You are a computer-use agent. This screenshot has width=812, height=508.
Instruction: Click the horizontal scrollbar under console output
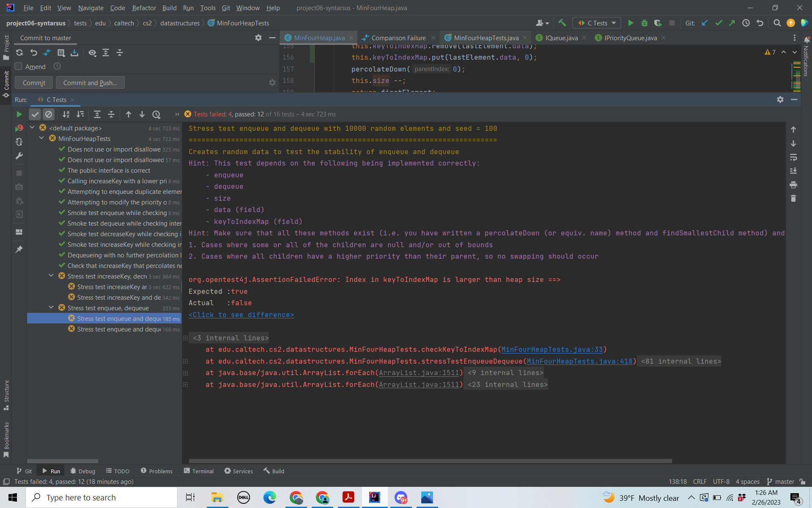[x=430, y=461]
